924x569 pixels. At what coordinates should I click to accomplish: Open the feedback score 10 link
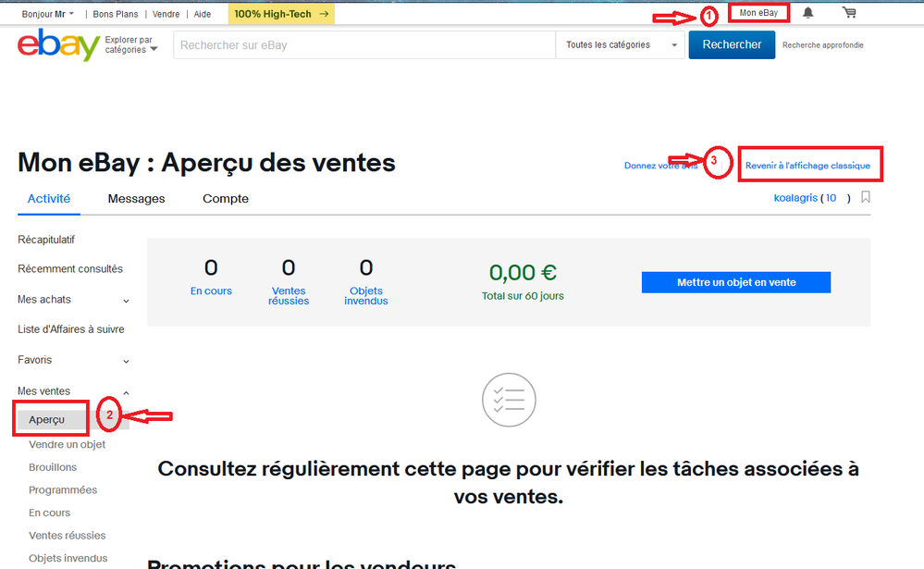(831, 197)
